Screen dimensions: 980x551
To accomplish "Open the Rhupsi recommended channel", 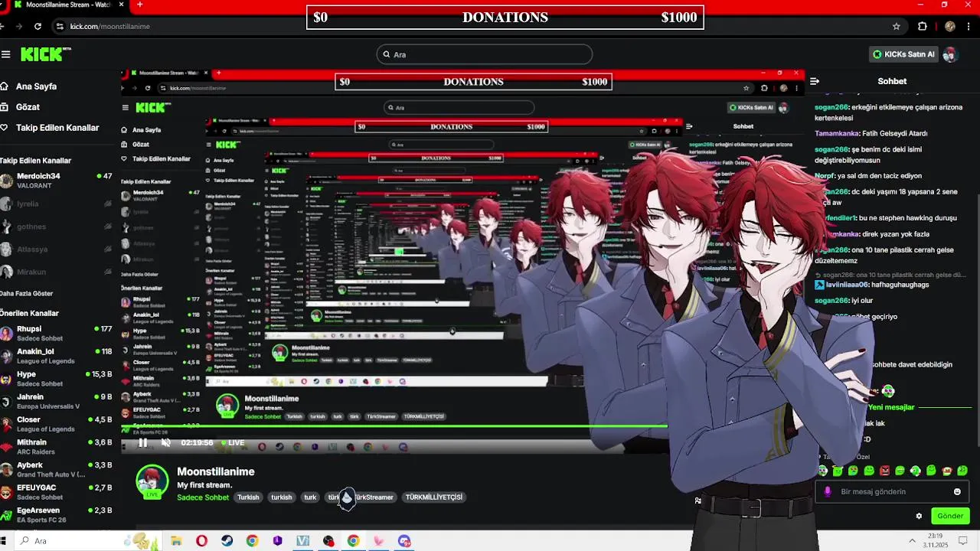I will [x=57, y=334].
